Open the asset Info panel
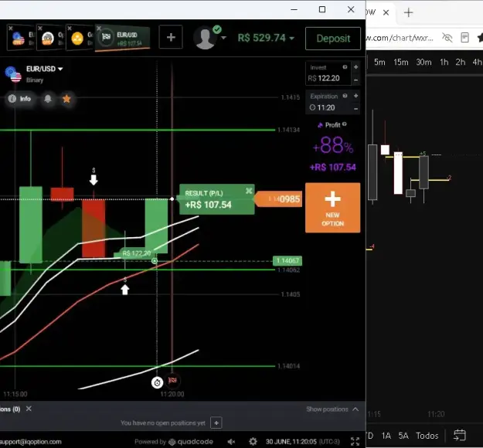Screen dimensions: 483x448 [20, 99]
